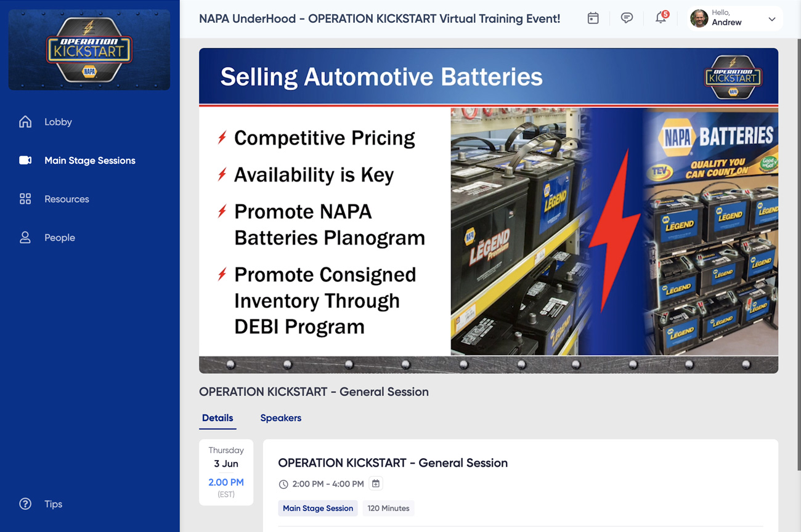Click the Operation Kickstart sidebar logo
This screenshot has width=801, height=532.
[89, 50]
